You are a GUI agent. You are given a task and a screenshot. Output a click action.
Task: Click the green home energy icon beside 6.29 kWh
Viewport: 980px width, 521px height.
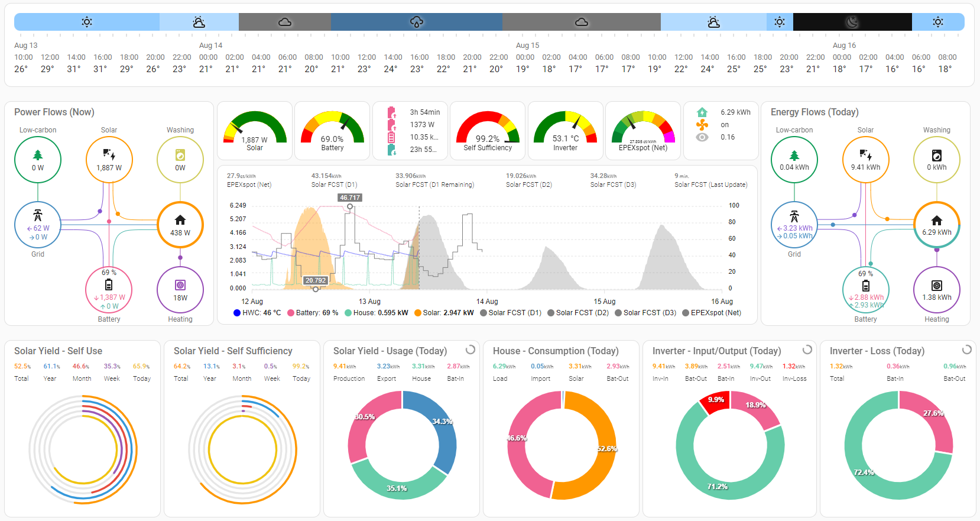(x=702, y=112)
